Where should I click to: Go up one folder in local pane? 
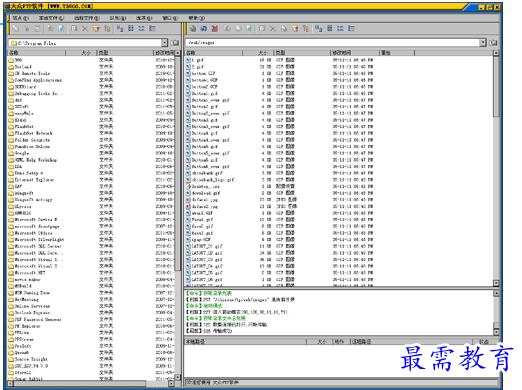[175, 43]
